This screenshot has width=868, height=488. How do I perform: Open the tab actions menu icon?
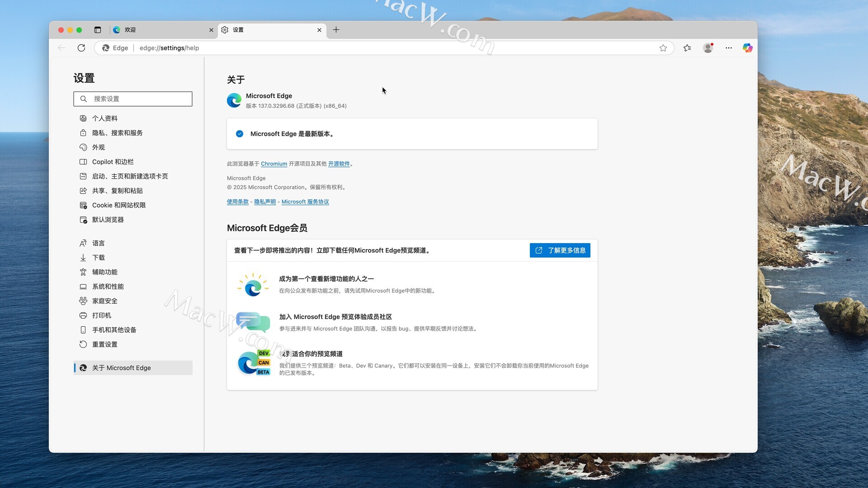[x=98, y=30]
